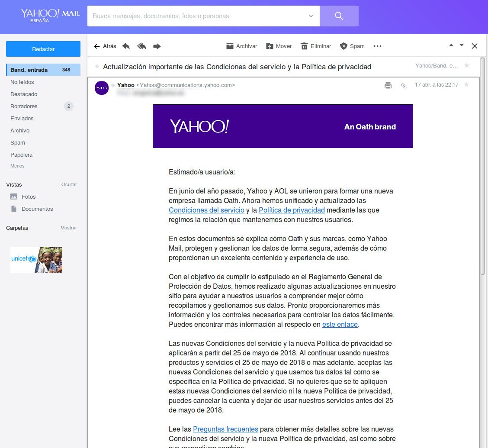This screenshot has height=448, width=488.
Task: Forward the message with right arrow icon
Action: point(157,46)
